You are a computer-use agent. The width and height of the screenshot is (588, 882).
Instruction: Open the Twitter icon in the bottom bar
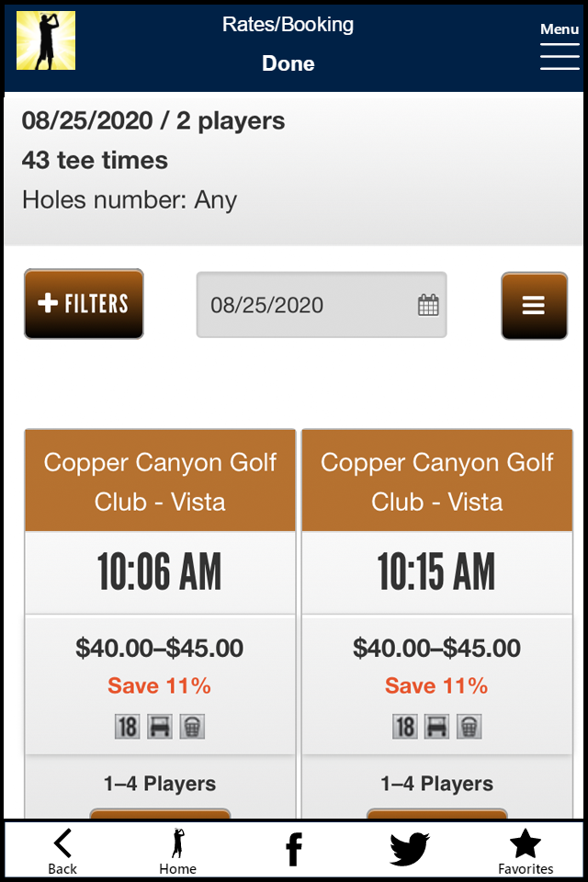coord(409,847)
